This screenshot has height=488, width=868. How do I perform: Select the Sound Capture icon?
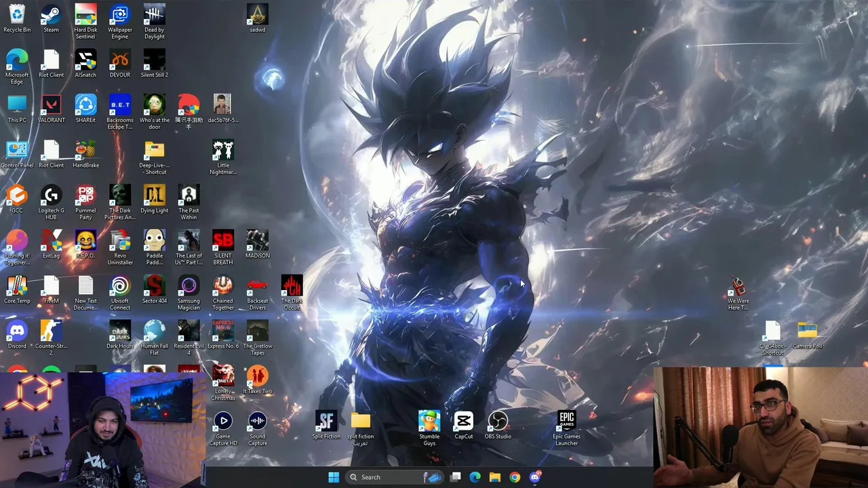[x=258, y=429]
